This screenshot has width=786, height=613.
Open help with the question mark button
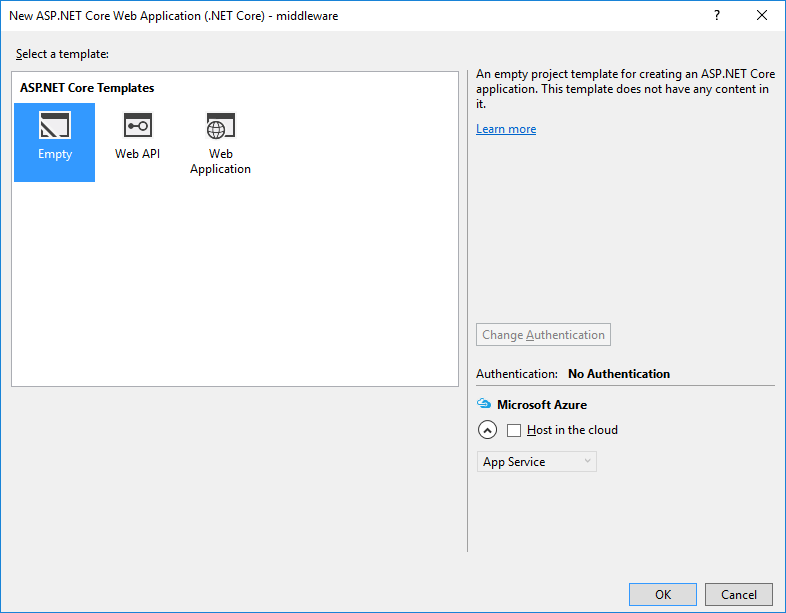pyautogui.click(x=716, y=16)
